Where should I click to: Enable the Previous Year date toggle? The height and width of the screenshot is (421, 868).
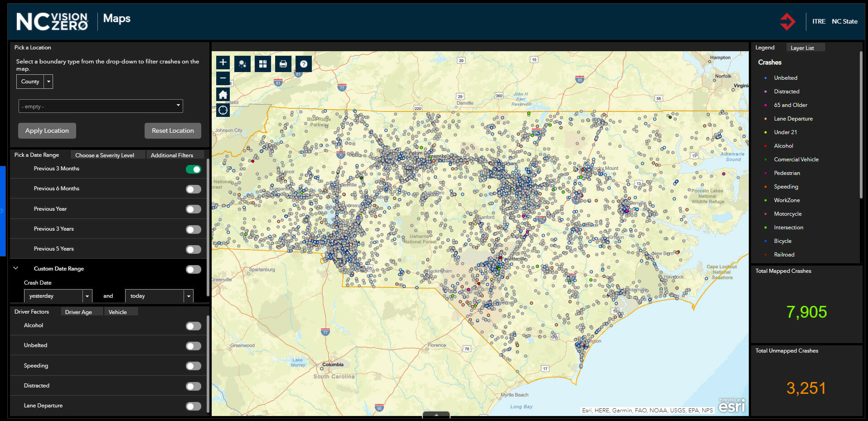pos(194,209)
